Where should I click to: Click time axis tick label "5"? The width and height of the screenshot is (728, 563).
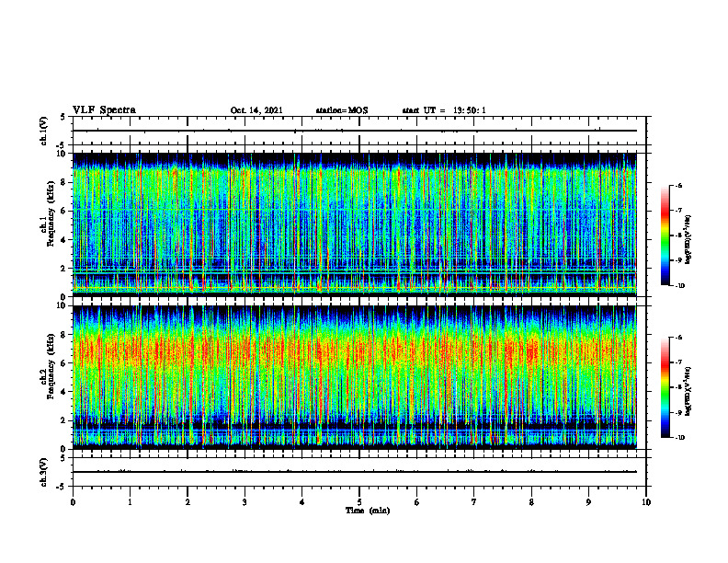pyautogui.click(x=359, y=502)
